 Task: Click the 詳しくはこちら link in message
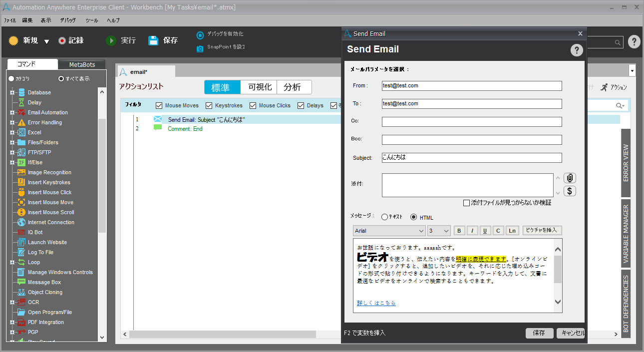376,303
